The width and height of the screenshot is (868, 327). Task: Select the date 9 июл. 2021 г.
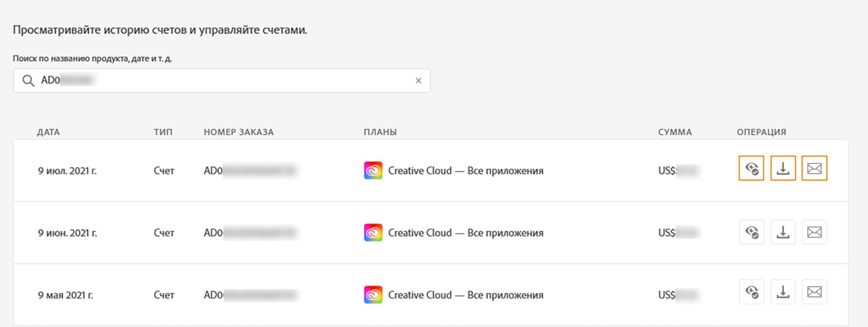[x=67, y=171]
